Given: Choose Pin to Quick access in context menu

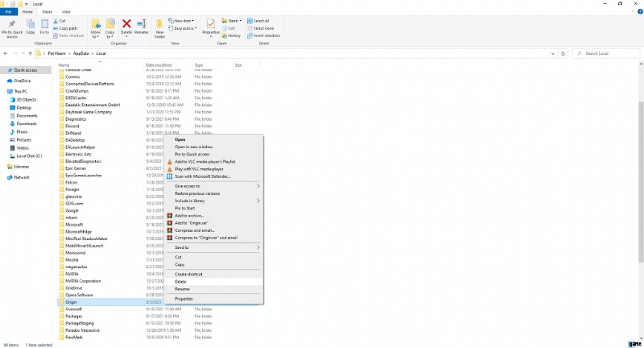Looking at the screenshot, I should (213, 155).
